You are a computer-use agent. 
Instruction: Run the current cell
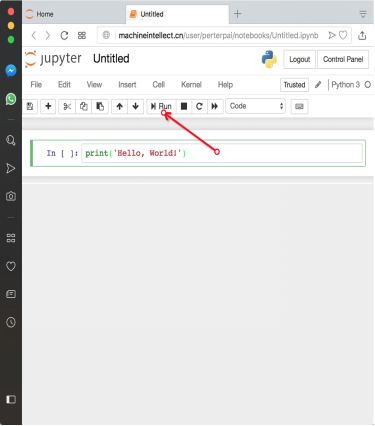tap(161, 106)
